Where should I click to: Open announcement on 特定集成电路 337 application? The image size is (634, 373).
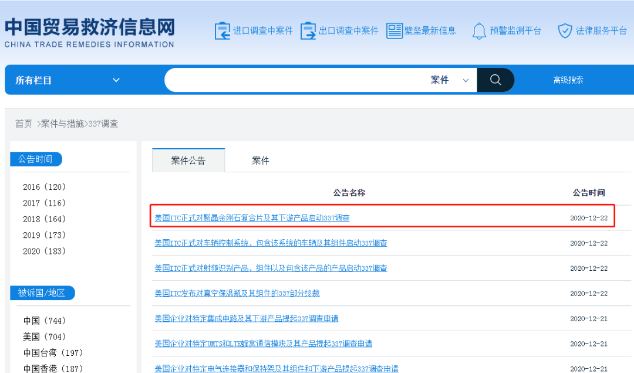(x=246, y=318)
